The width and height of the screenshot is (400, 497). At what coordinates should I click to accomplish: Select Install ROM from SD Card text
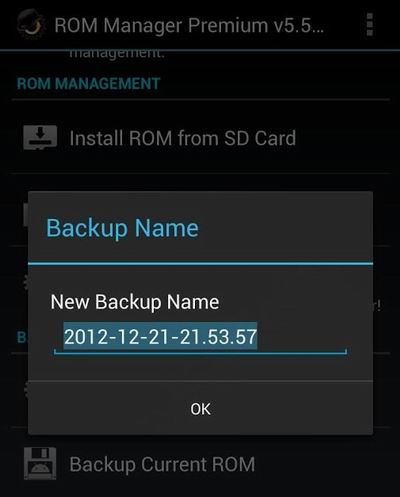pyautogui.click(x=183, y=138)
